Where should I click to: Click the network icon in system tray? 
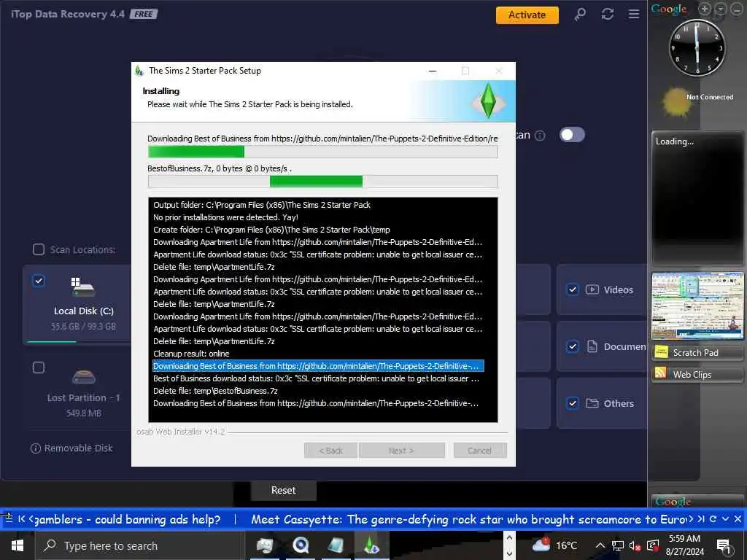tap(618, 545)
